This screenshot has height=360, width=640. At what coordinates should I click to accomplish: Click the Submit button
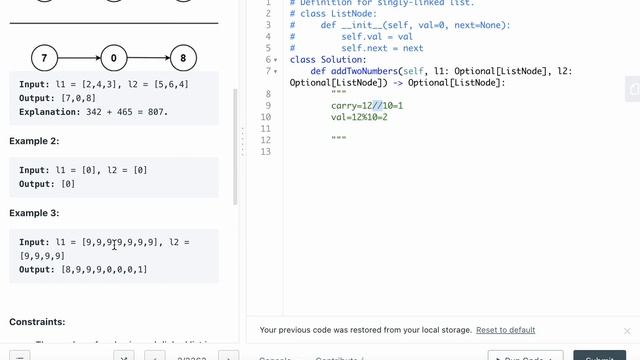(599, 355)
